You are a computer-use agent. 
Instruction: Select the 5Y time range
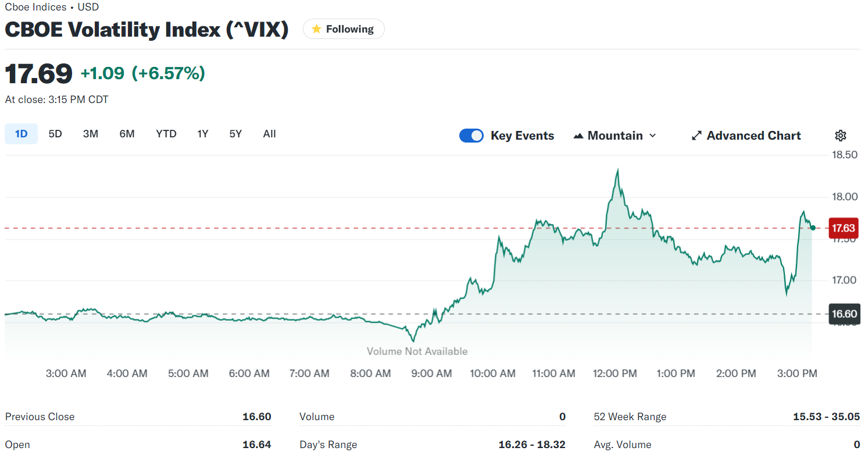[x=235, y=134]
